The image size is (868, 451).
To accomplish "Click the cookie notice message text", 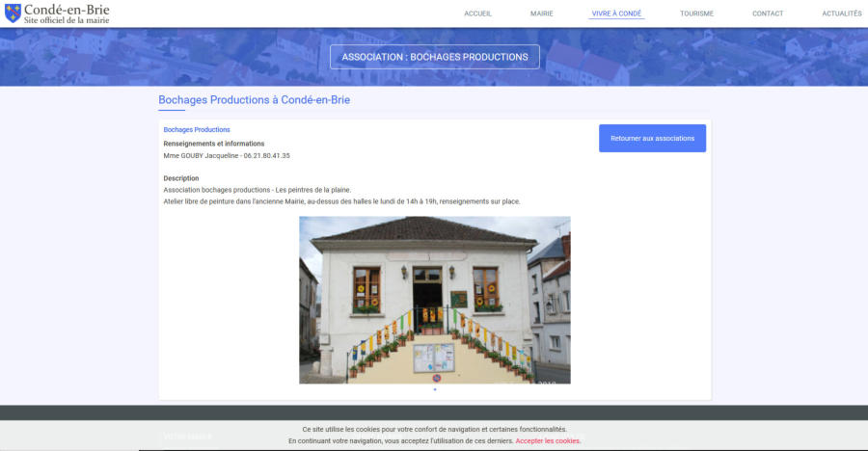I will (434, 429).
